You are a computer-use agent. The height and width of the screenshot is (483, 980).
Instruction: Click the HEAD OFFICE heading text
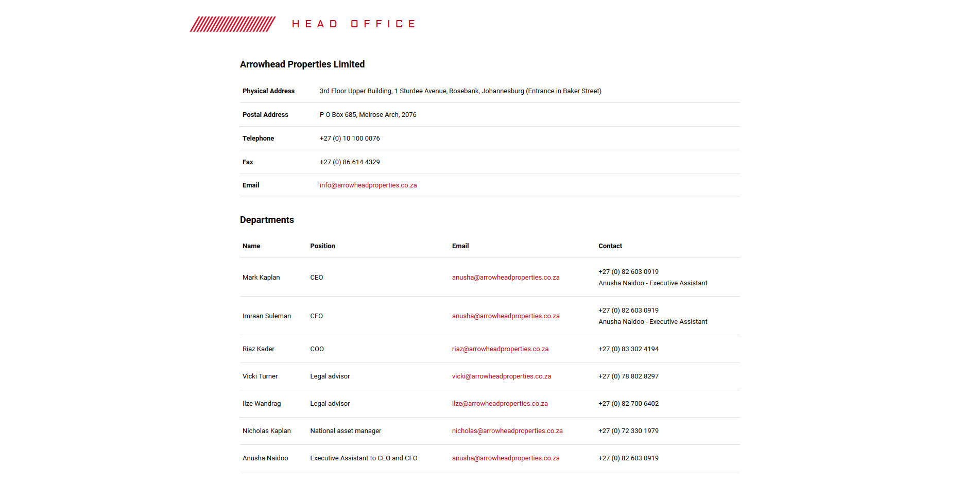(353, 24)
